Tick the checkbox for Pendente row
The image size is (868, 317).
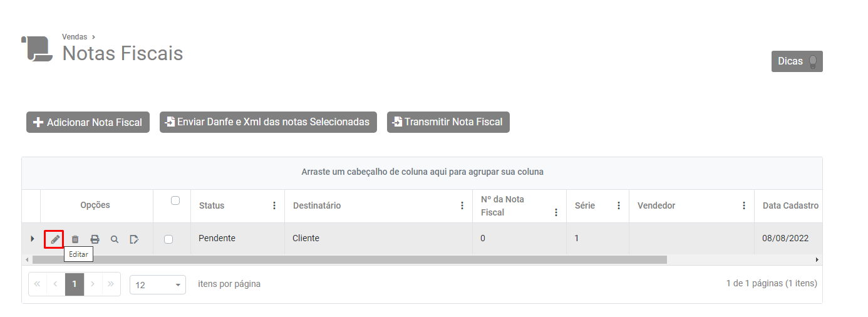pyautogui.click(x=168, y=239)
